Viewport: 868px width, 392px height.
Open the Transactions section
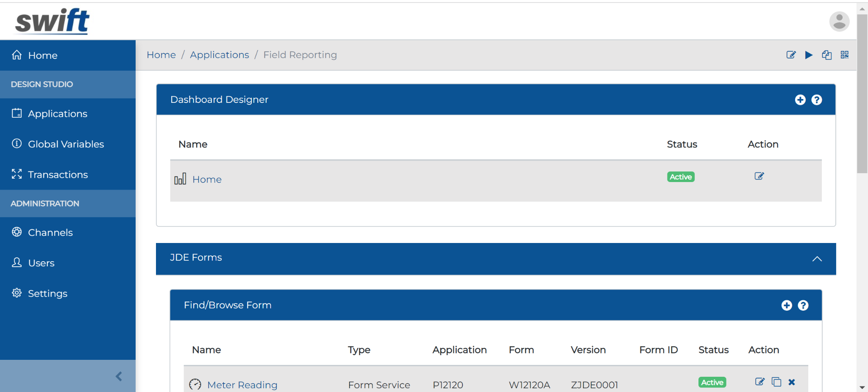click(58, 174)
